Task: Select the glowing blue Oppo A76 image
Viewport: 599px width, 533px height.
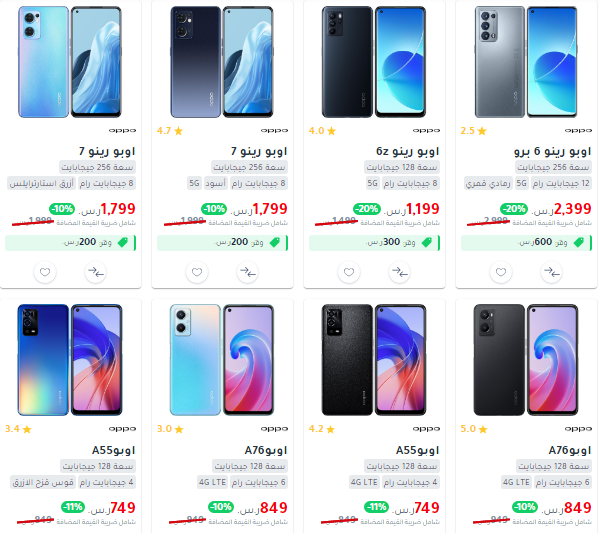Action: pyautogui.click(x=222, y=360)
